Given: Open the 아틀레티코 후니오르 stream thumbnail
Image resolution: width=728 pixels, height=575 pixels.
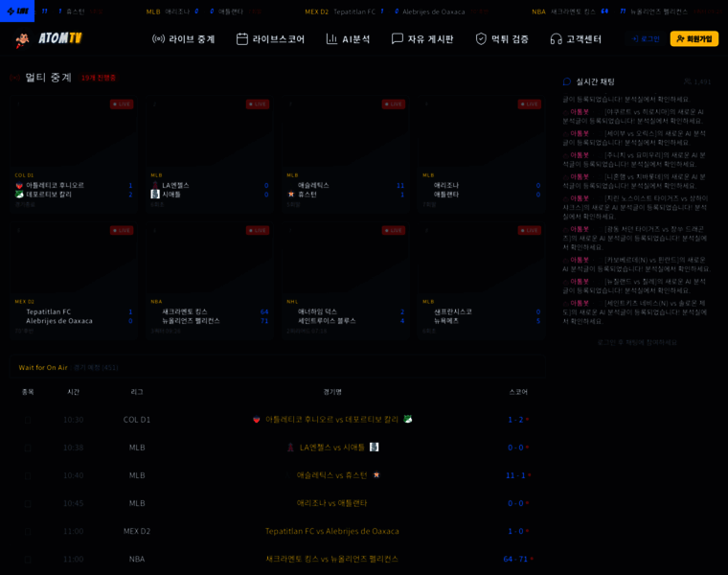Looking at the screenshot, I should [74, 133].
